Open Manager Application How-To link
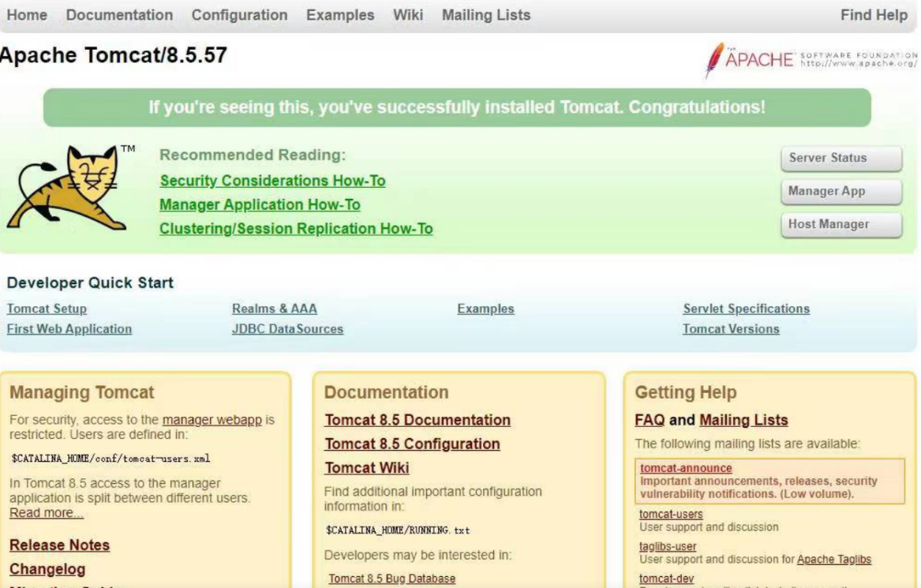The image size is (921, 588). (260, 204)
